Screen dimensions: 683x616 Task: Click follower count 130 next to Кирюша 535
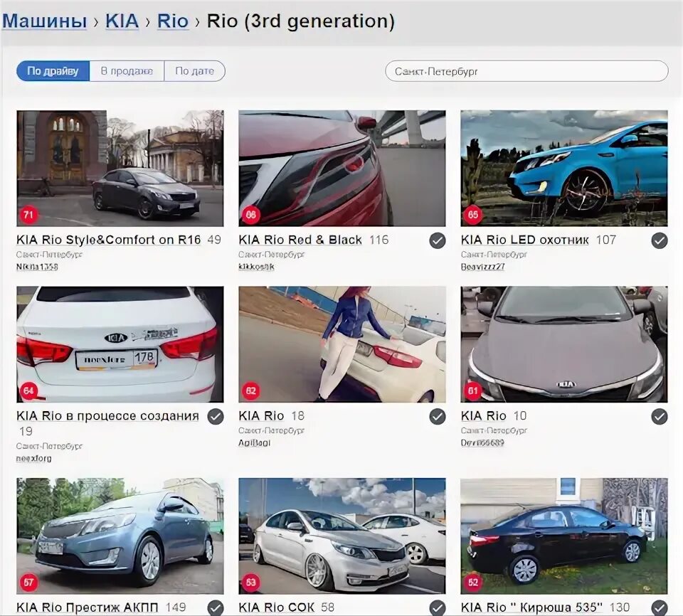(620, 607)
